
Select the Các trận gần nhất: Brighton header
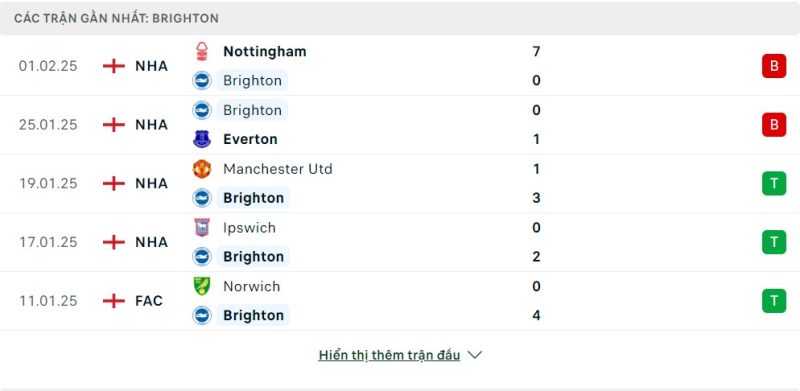pyautogui.click(x=116, y=18)
